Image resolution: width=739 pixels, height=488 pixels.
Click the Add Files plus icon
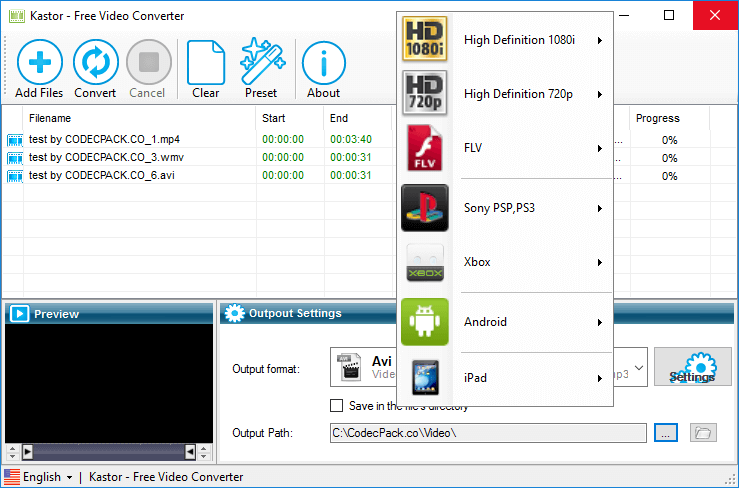click(40, 62)
